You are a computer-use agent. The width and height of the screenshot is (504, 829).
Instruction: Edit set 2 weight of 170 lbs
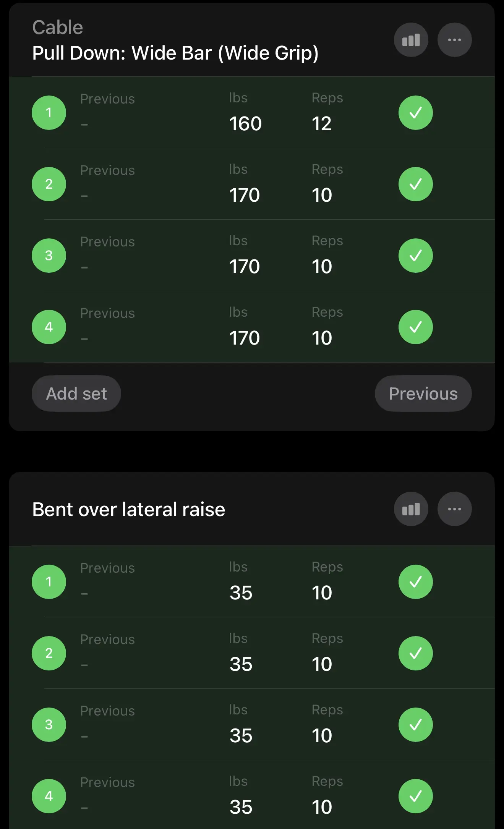pos(245,195)
